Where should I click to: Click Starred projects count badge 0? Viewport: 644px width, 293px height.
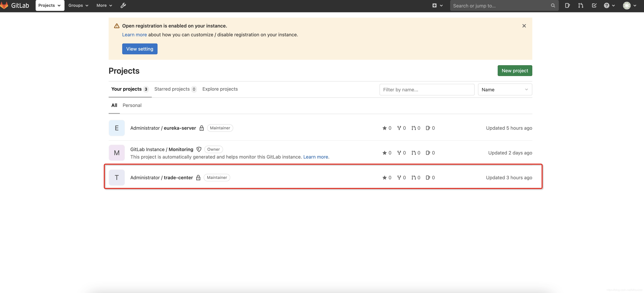(x=194, y=89)
